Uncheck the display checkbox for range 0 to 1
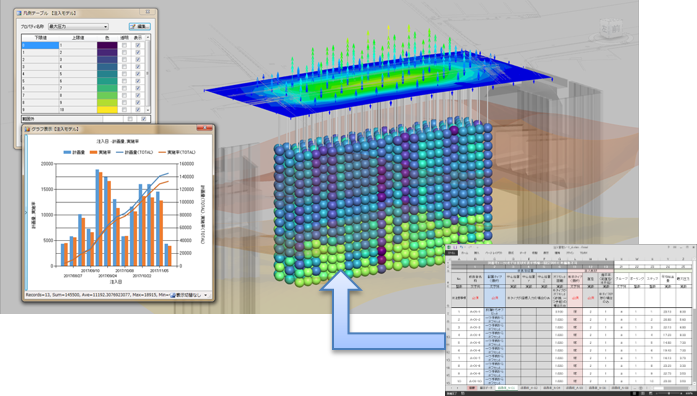This screenshot has width=697, height=396. 138,45
